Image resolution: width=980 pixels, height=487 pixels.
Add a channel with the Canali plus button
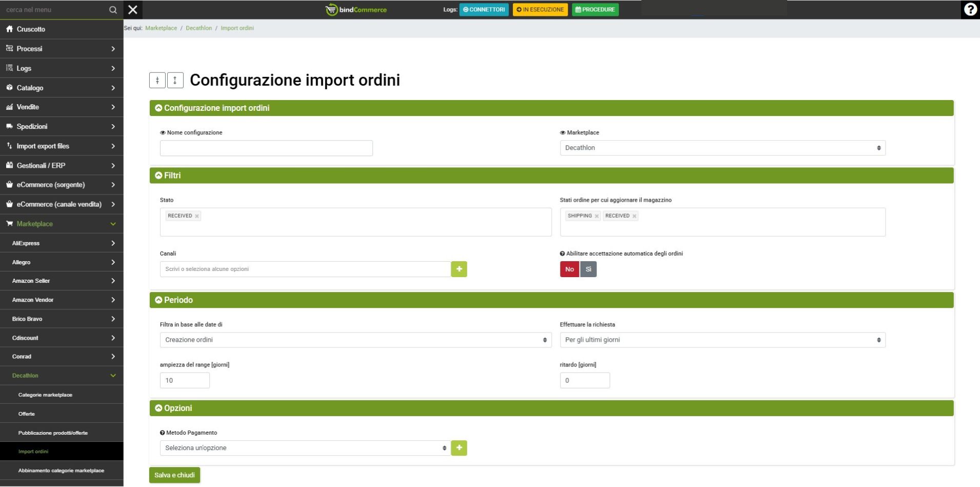459,269
